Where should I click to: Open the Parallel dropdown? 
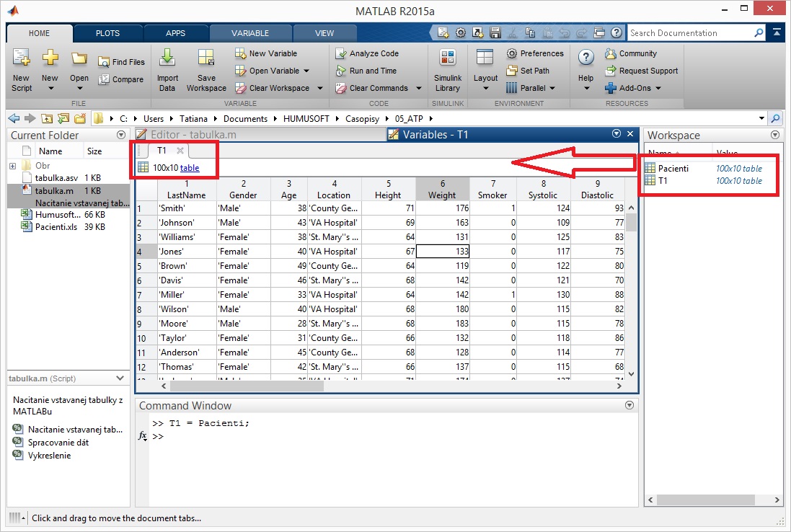[x=552, y=88]
